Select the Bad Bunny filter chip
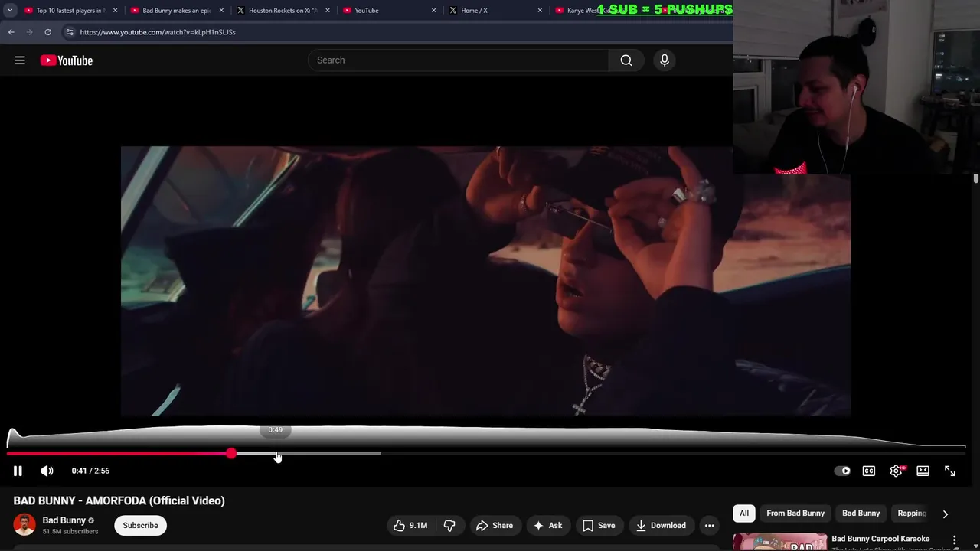 pyautogui.click(x=861, y=514)
